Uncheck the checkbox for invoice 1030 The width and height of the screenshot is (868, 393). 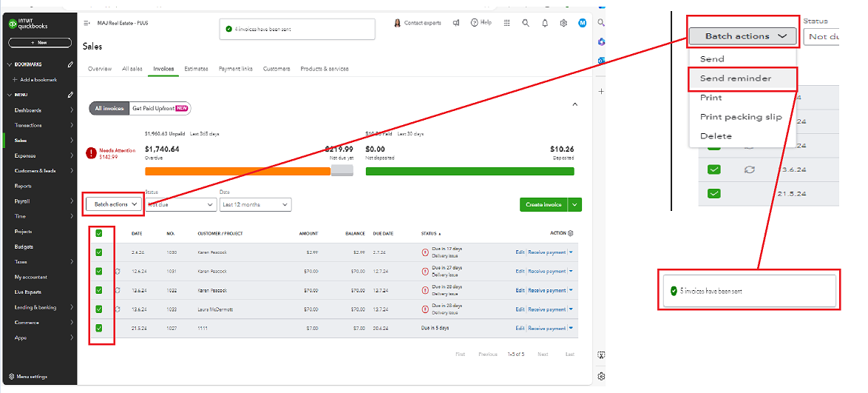99,252
